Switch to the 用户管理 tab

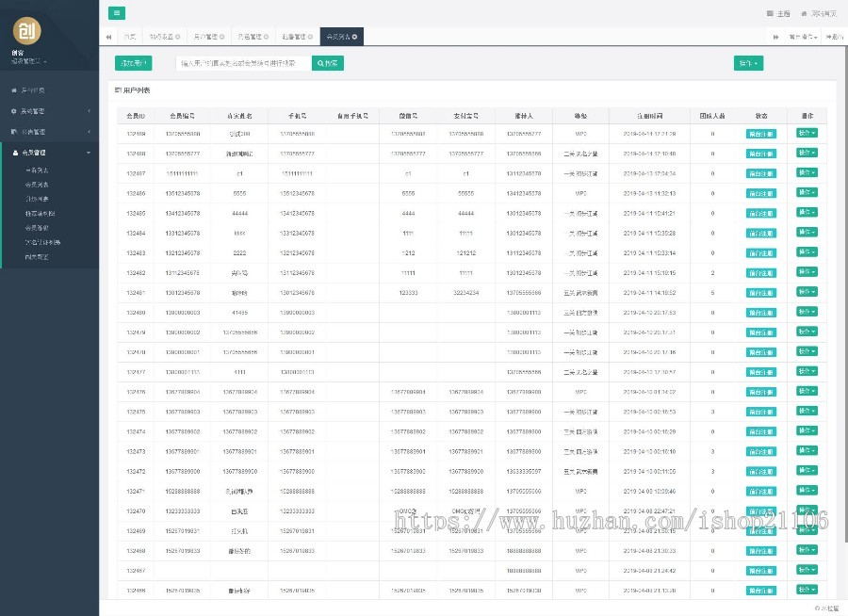coord(206,37)
